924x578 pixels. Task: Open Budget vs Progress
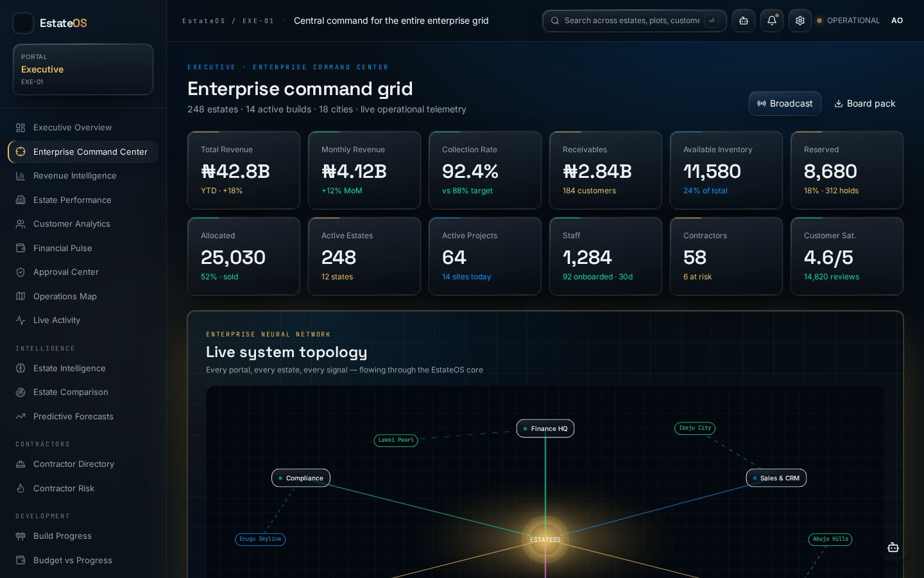83,561
